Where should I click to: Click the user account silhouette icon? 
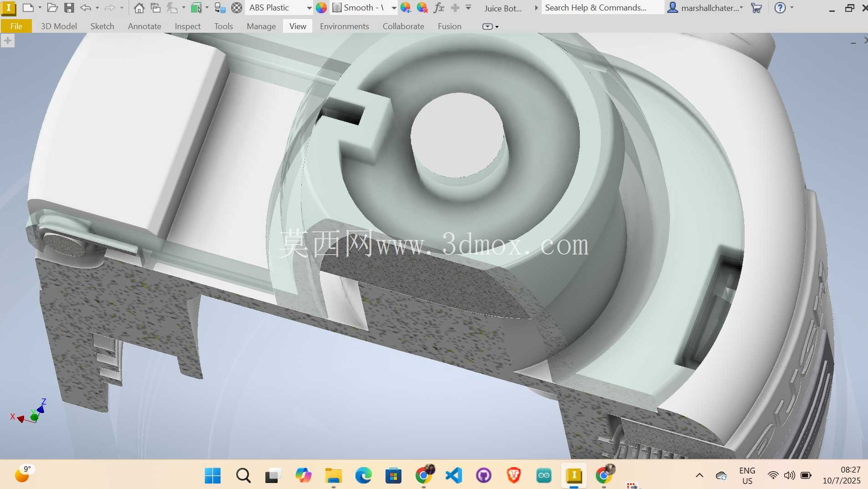[672, 8]
